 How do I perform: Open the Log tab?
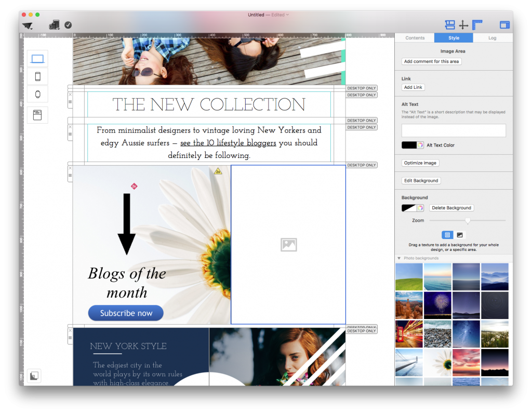pyautogui.click(x=492, y=37)
